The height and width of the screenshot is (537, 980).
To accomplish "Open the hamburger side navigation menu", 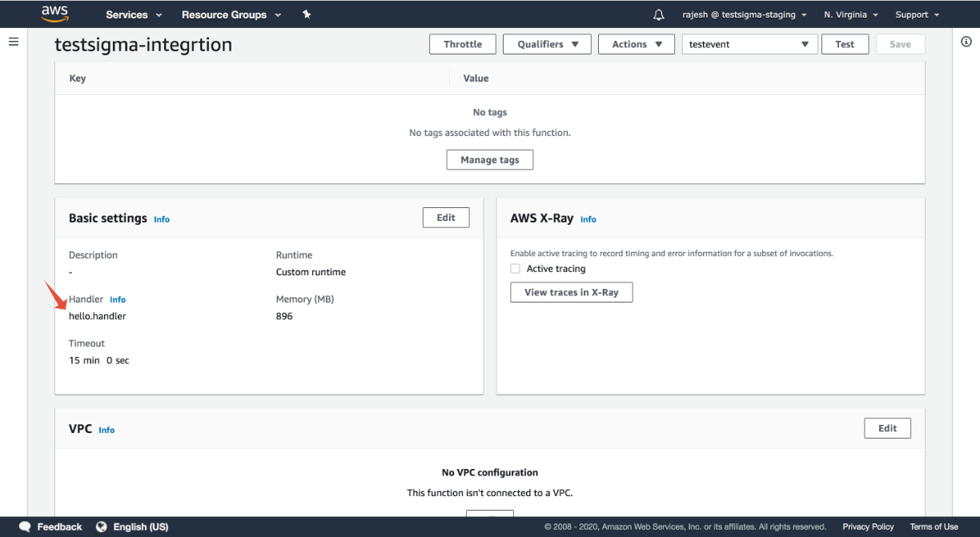I will pyautogui.click(x=14, y=42).
